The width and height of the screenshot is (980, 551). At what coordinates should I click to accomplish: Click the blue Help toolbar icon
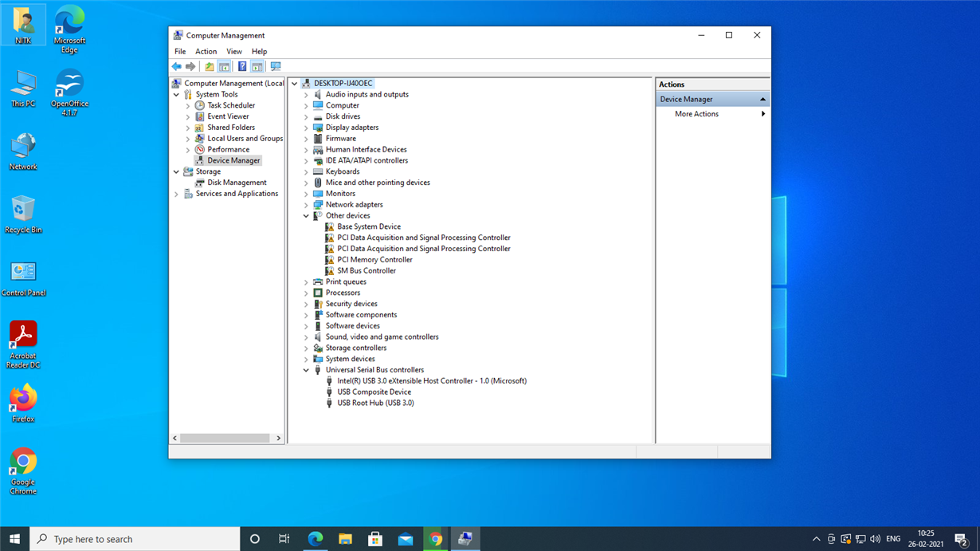(242, 67)
